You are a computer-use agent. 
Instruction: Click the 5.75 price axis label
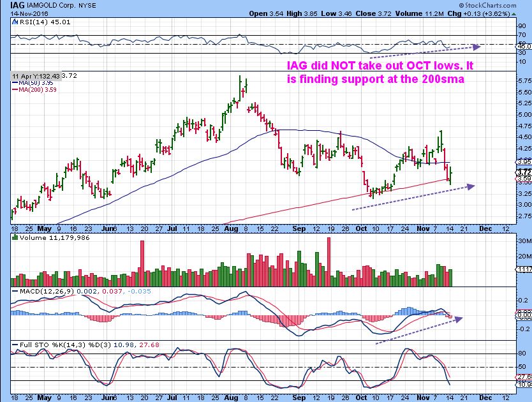(x=525, y=81)
